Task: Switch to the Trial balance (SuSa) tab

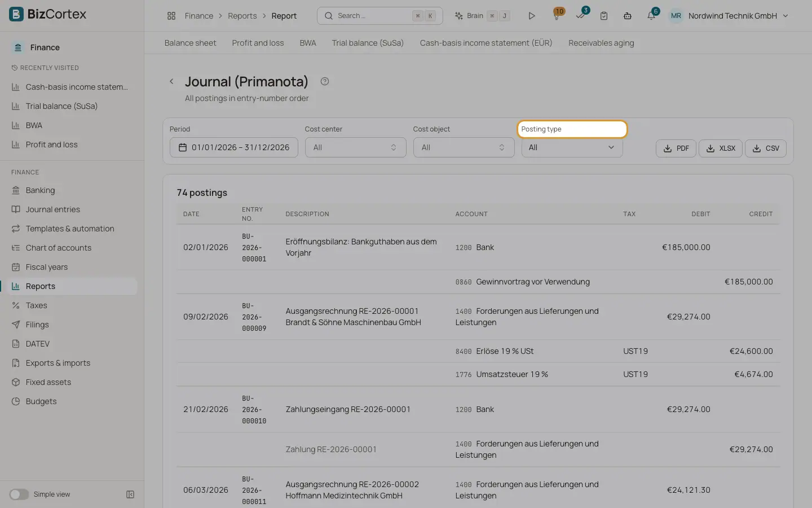Action: pos(368,43)
